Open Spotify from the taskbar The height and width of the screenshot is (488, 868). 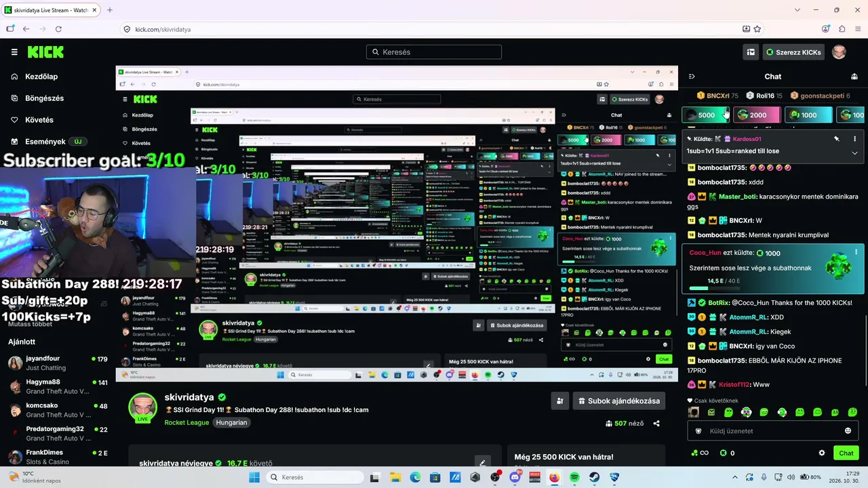click(574, 477)
